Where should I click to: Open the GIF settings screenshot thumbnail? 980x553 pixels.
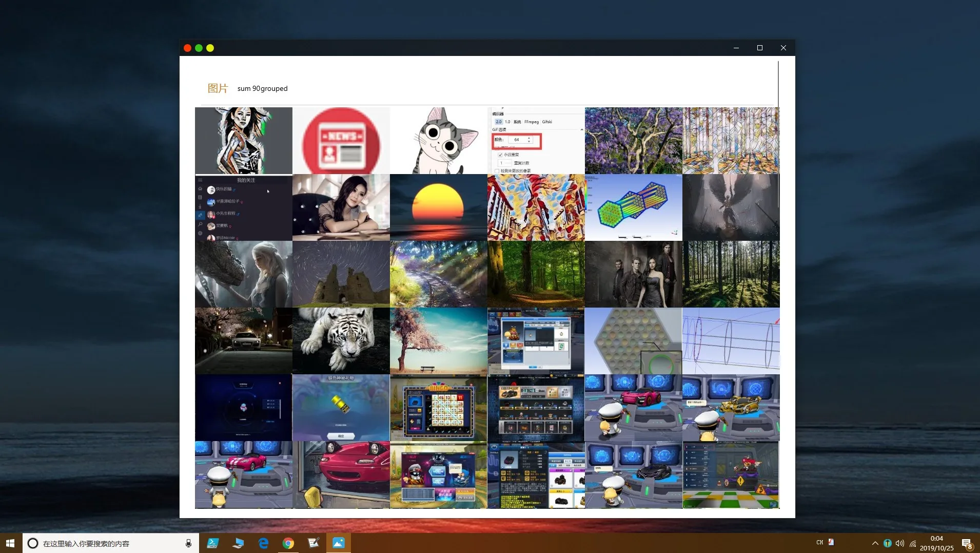click(536, 141)
